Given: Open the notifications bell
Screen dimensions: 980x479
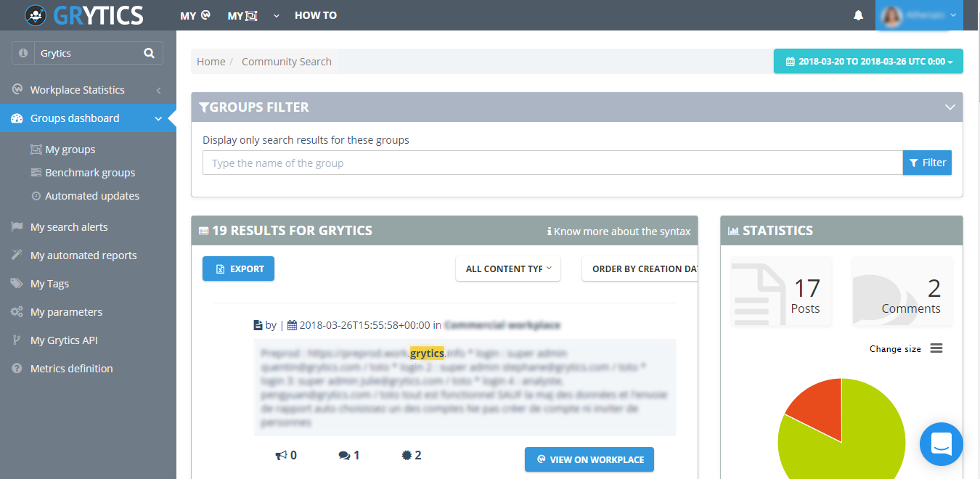Looking at the screenshot, I should pyautogui.click(x=859, y=15).
